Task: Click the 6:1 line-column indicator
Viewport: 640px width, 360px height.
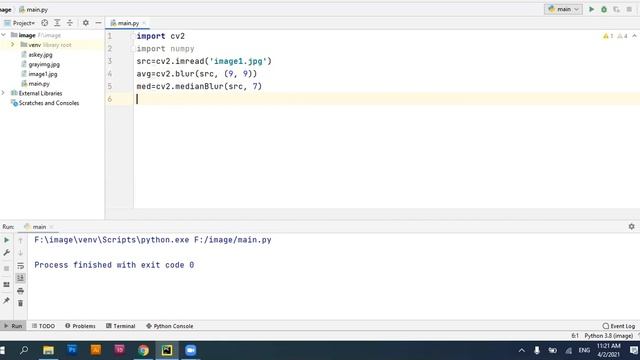Action: (575, 336)
